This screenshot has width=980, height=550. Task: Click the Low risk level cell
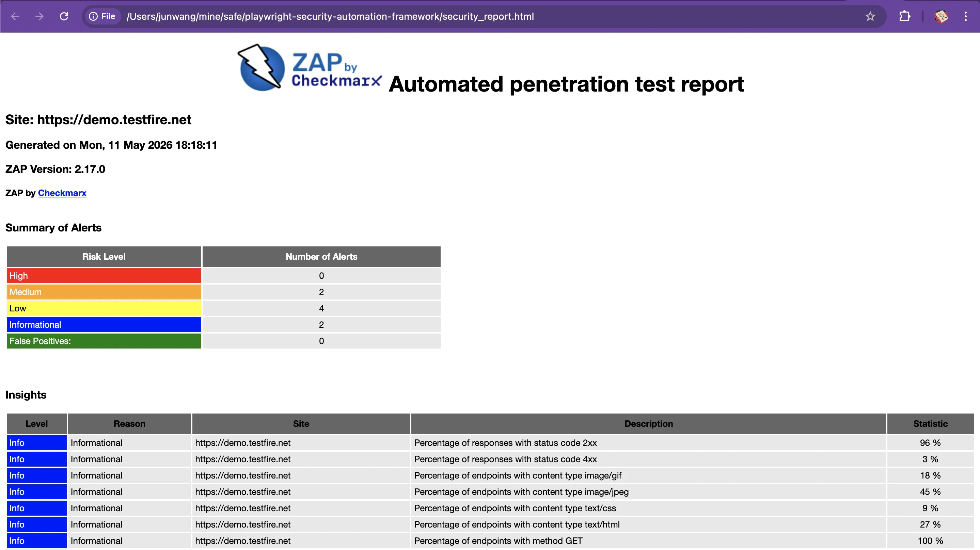(104, 308)
